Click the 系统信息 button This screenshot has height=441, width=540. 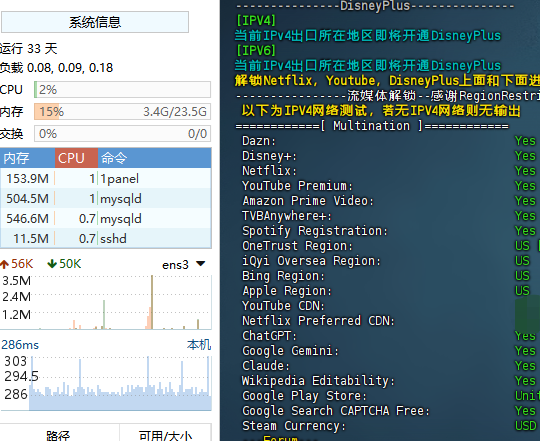point(95,22)
